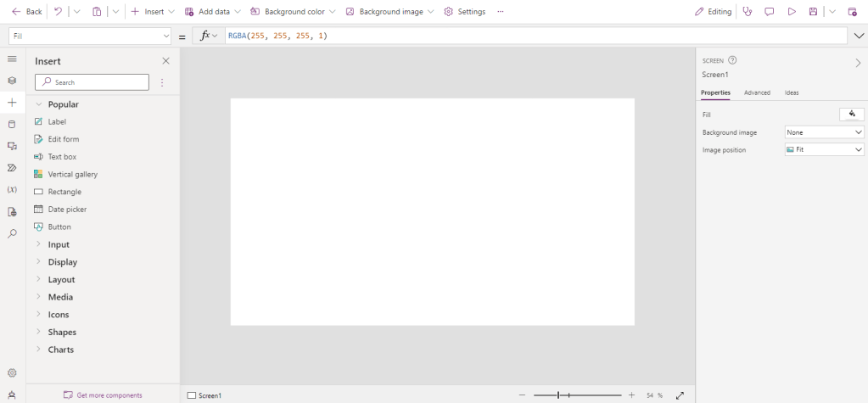The height and width of the screenshot is (403, 868).
Task: Click the Undo arrow icon
Action: 58,12
